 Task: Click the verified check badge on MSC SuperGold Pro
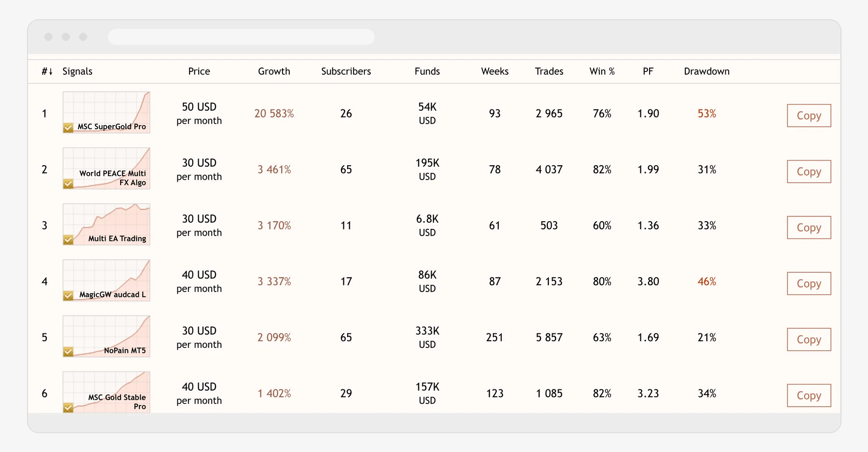coord(68,128)
